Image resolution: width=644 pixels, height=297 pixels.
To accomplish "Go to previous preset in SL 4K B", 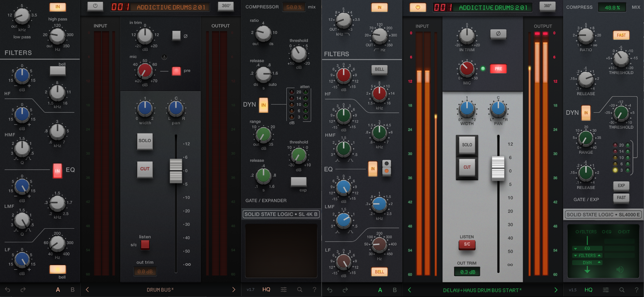I will click(87, 289).
